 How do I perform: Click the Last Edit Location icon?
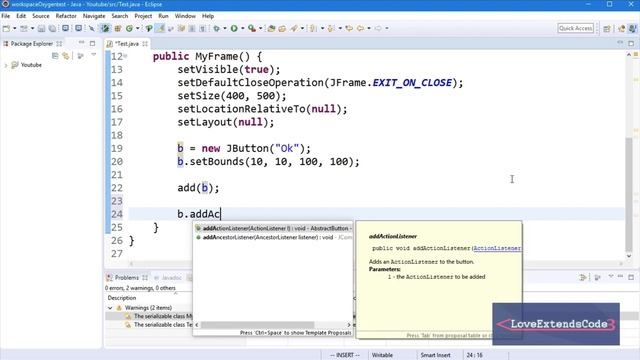[x=349, y=28]
